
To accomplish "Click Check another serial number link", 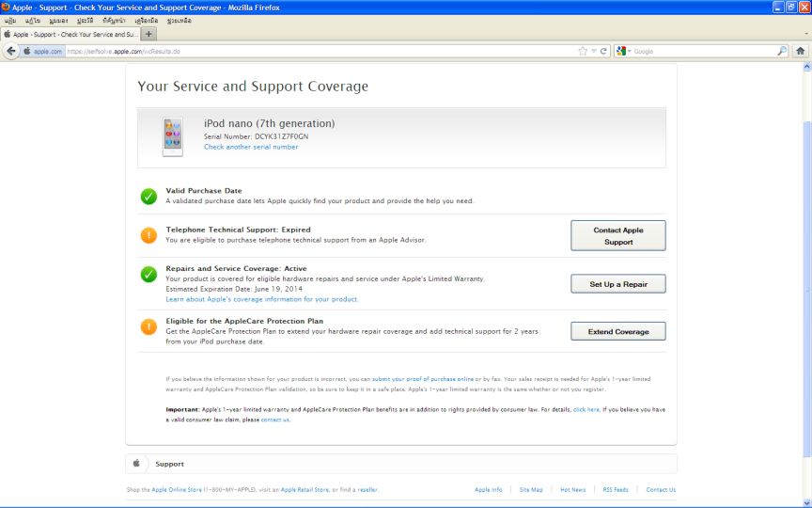I will click(251, 147).
